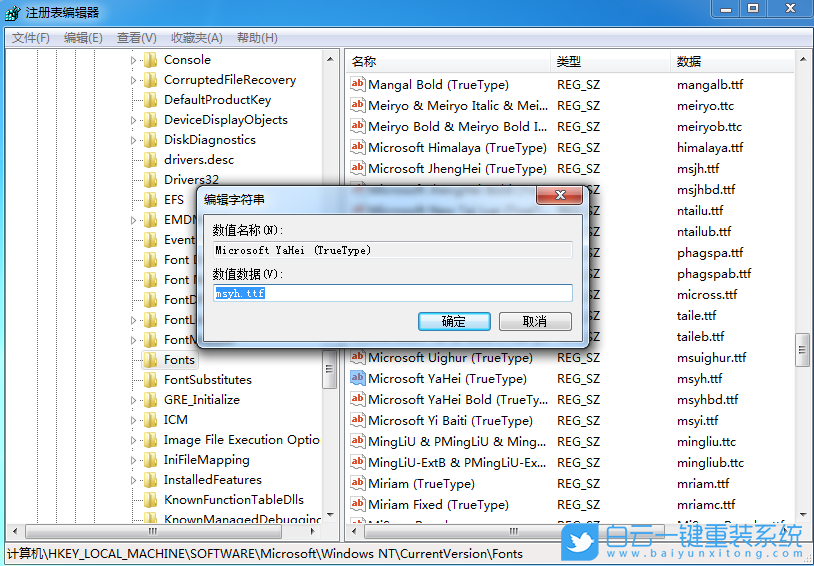Sort values by the 类型 column header
Image resolution: width=814 pixels, height=566 pixels.
pos(610,62)
